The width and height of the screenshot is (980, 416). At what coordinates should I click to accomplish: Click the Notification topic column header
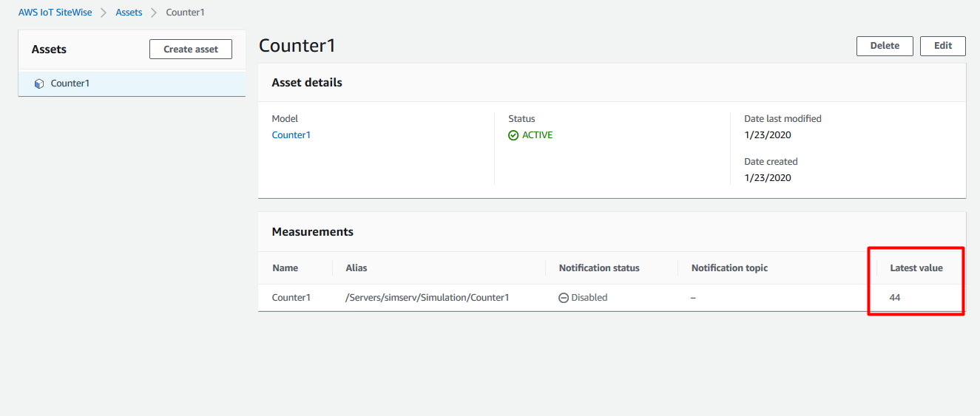click(x=729, y=268)
